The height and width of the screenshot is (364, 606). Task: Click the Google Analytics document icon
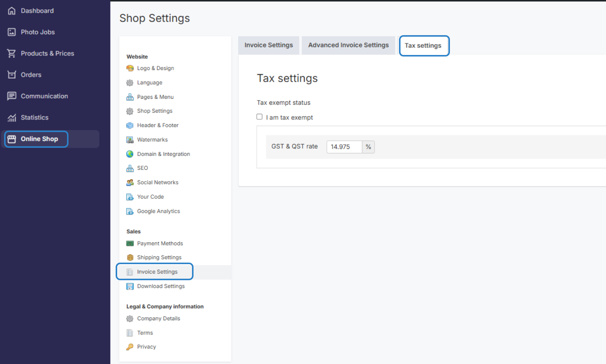pos(130,212)
